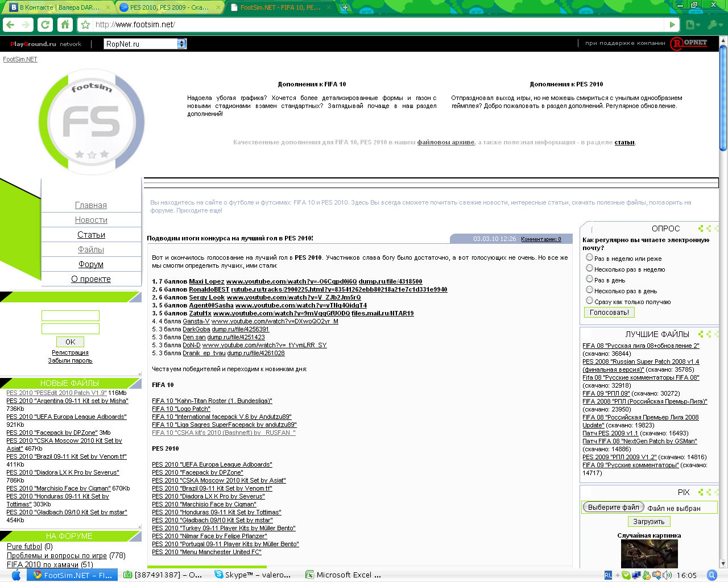Click the FS footsim site logo

click(92, 122)
